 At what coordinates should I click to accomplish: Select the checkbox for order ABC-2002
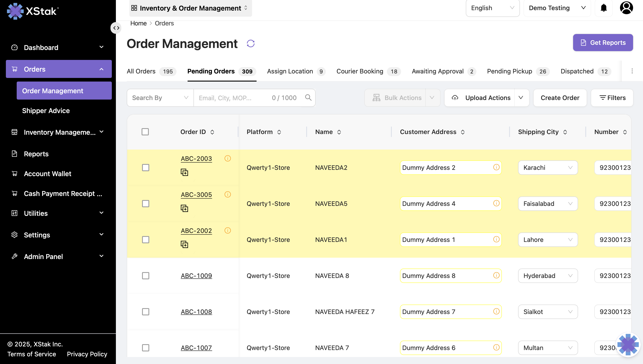(145, 239)
